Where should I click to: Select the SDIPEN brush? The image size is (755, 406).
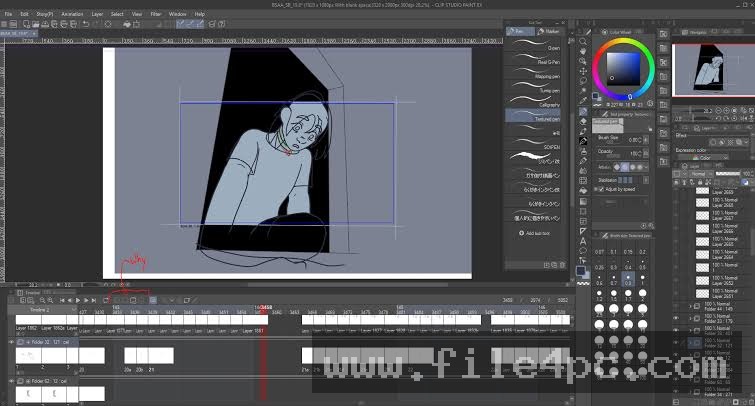pyautogui.click(x=533, y=144)
